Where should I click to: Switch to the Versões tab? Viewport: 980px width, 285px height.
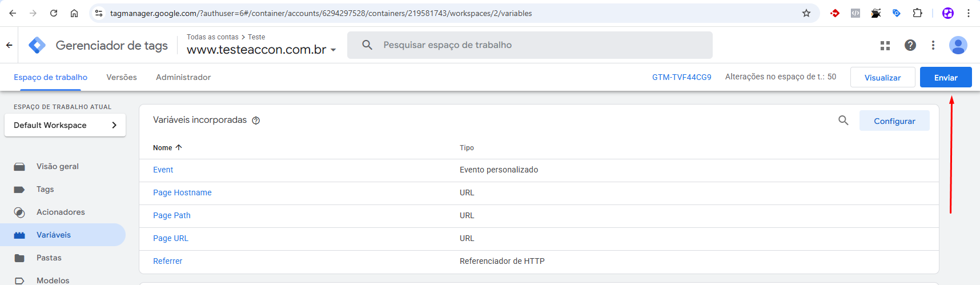[x=122, y=77]
